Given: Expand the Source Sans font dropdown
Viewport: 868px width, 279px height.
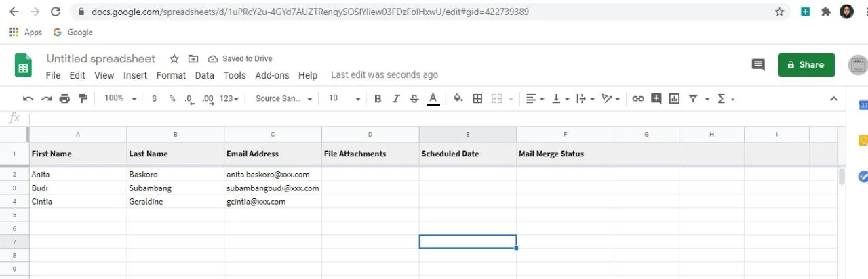Looking at the screenshot, I should tap(283, 98).
